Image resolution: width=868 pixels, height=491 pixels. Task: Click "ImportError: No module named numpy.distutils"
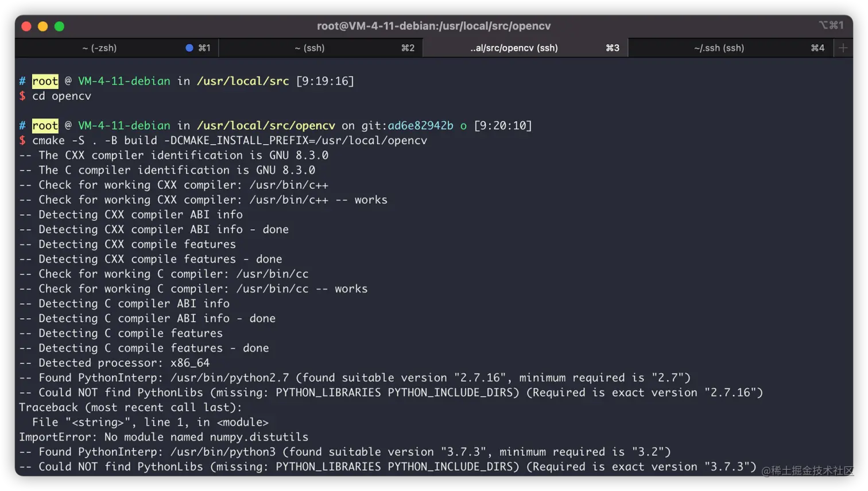[x=164, y=438]
